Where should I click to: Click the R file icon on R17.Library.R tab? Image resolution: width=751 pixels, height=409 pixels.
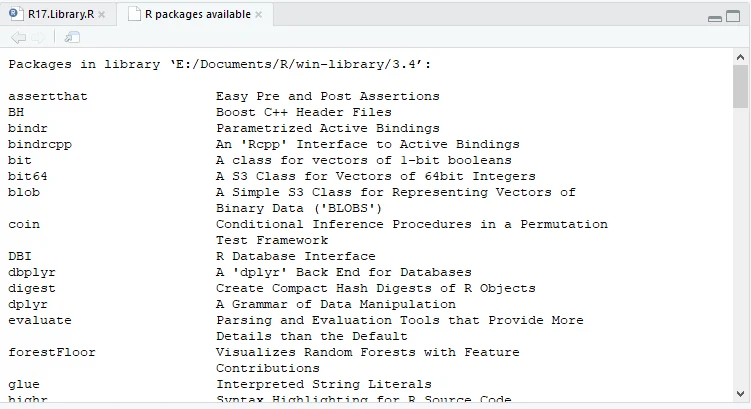coord(16,15)
